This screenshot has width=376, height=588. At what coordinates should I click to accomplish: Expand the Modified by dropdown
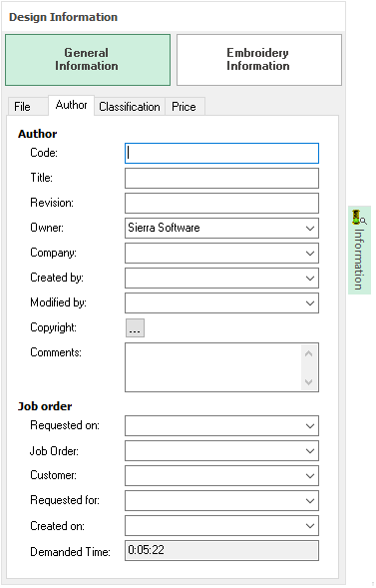(310, 303)
